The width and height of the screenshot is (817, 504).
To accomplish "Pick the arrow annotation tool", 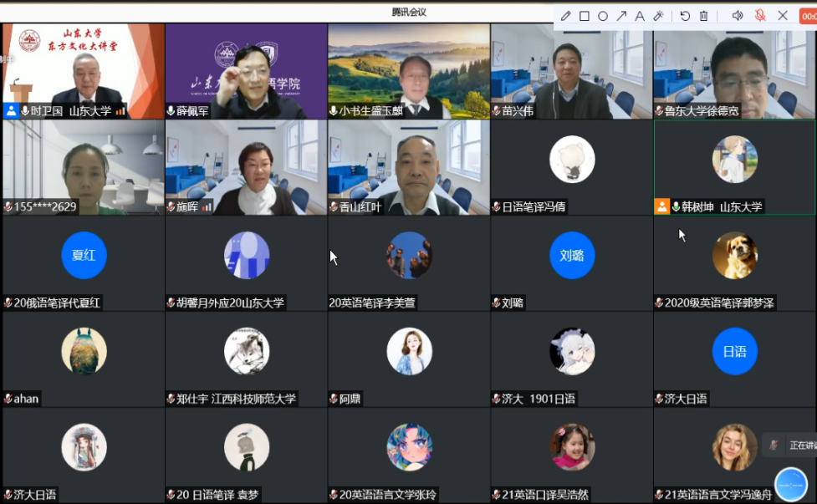I will coord(621,16).
